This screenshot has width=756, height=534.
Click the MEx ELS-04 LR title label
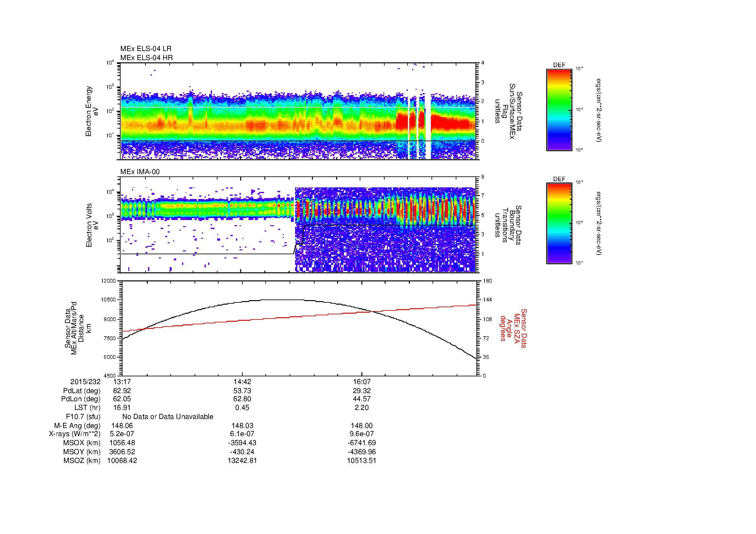[146, 49]
